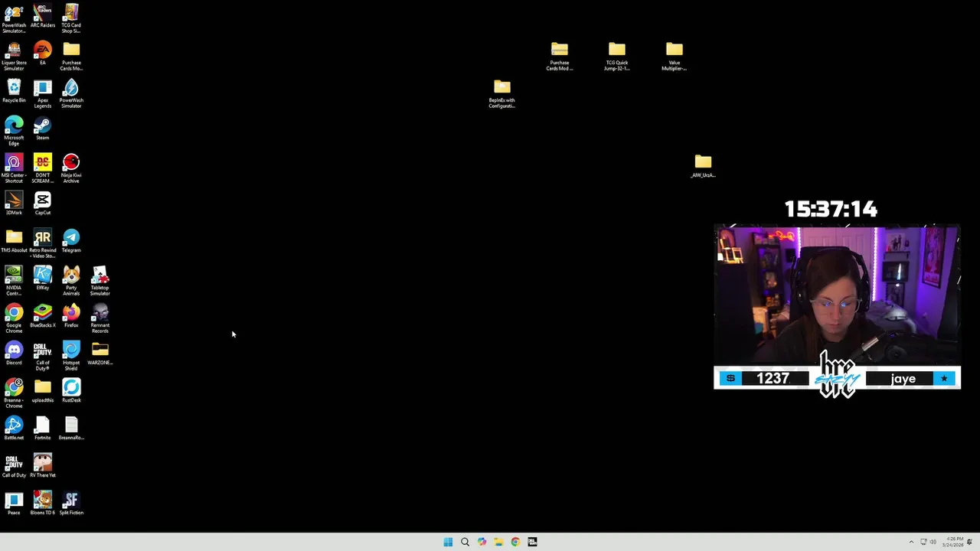Open the Fortnite file icon

[42, 428]
